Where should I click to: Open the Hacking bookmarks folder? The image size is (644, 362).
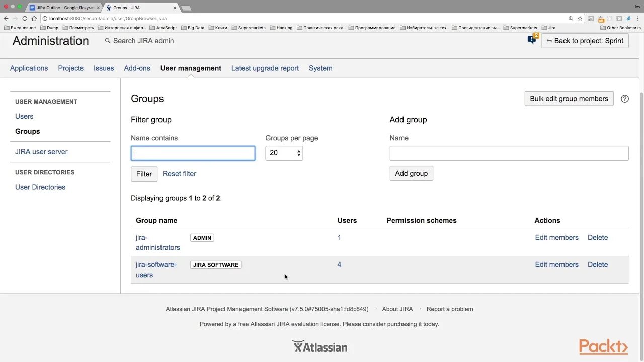pos(281,28)
